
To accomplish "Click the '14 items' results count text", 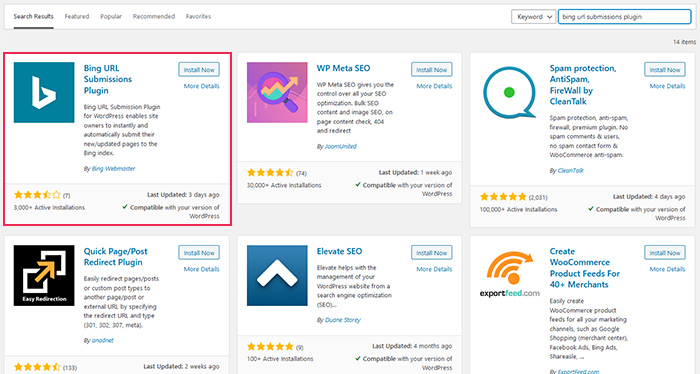I will click(x=684, y=42).
